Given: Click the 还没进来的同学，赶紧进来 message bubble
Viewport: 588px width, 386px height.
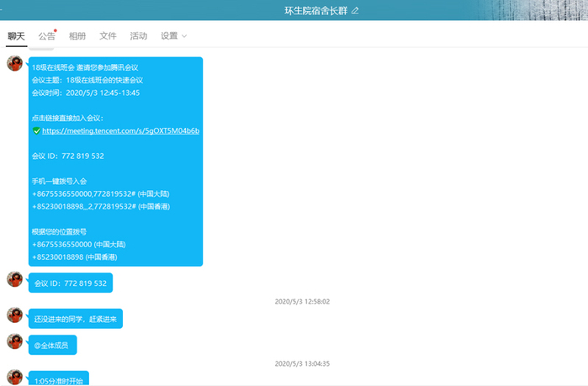Looking at the screenshot, I should click(x=76, y=320).
